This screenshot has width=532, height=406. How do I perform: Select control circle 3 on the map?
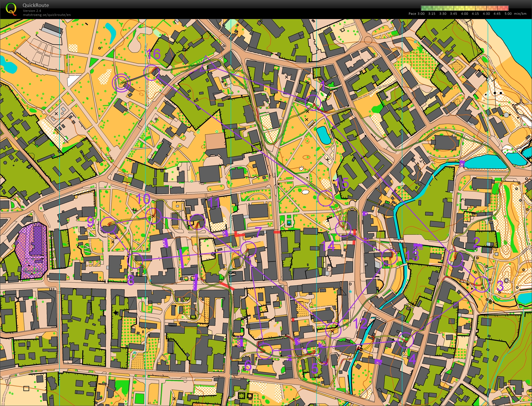point(482,284)
